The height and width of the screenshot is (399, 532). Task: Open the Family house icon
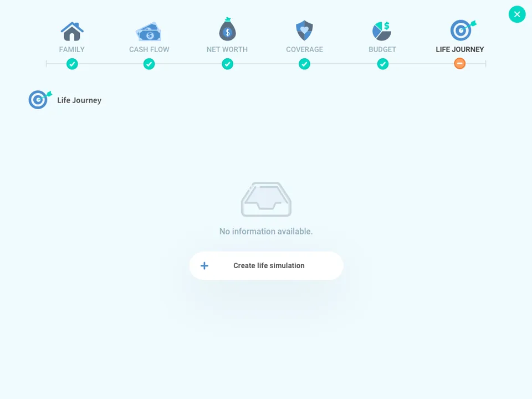coord(72,31)
